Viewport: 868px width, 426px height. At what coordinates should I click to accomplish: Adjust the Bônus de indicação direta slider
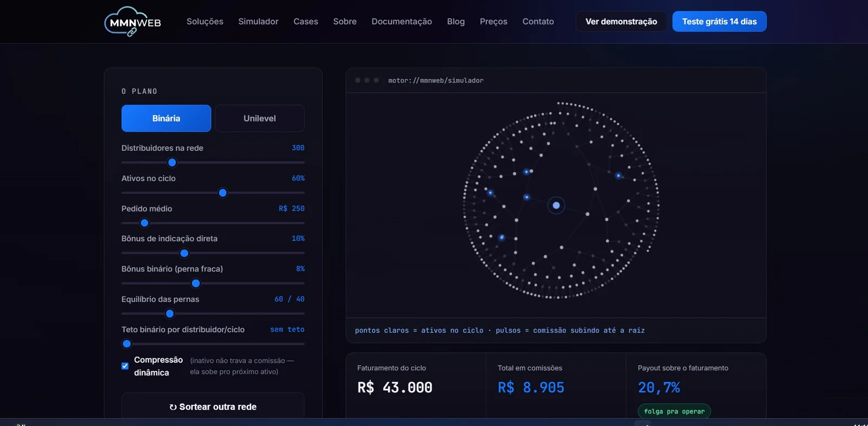pyautogui.click(x=213, y=253)
